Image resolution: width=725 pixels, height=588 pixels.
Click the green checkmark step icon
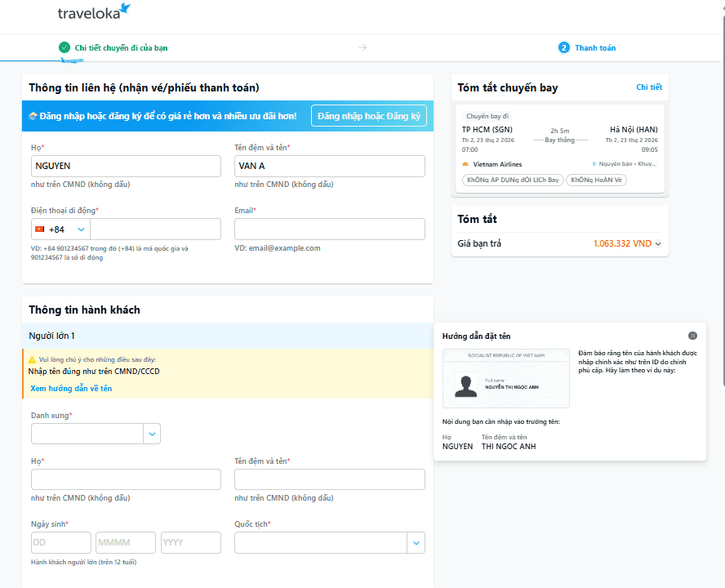point(64,47)
